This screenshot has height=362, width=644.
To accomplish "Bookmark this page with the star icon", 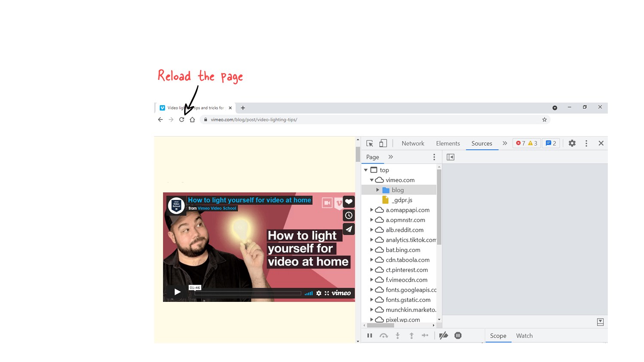I will pyautogui.click(x=544, y=120).
